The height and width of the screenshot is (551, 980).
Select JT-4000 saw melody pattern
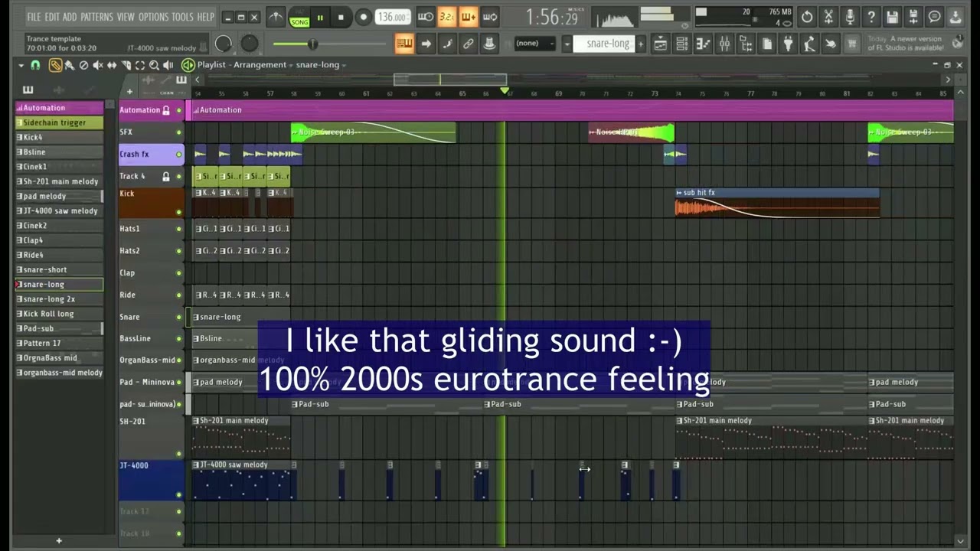pyautogui.click(x=59, y=210)
